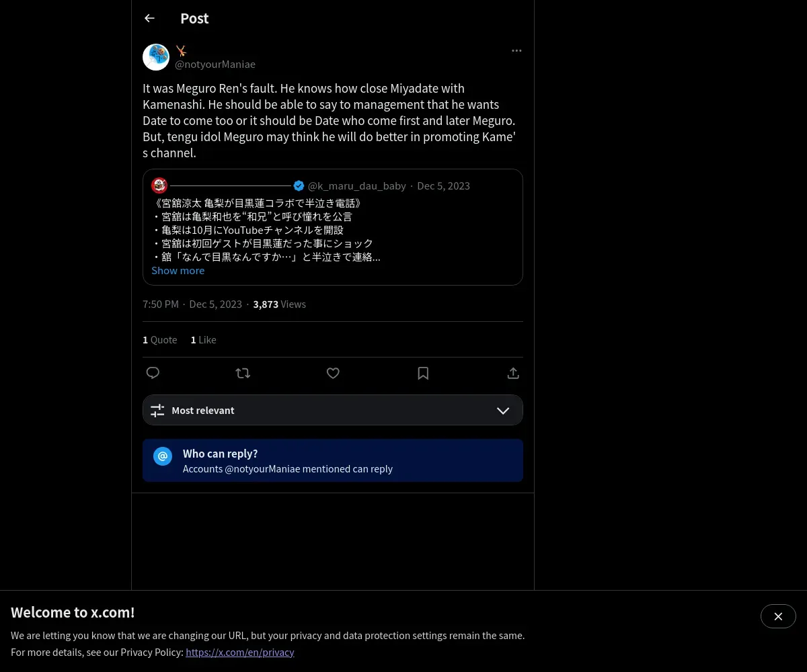The image size is (807, 672).
Task: Open the @notyourManiae handle link
Action: pos(215,64)
